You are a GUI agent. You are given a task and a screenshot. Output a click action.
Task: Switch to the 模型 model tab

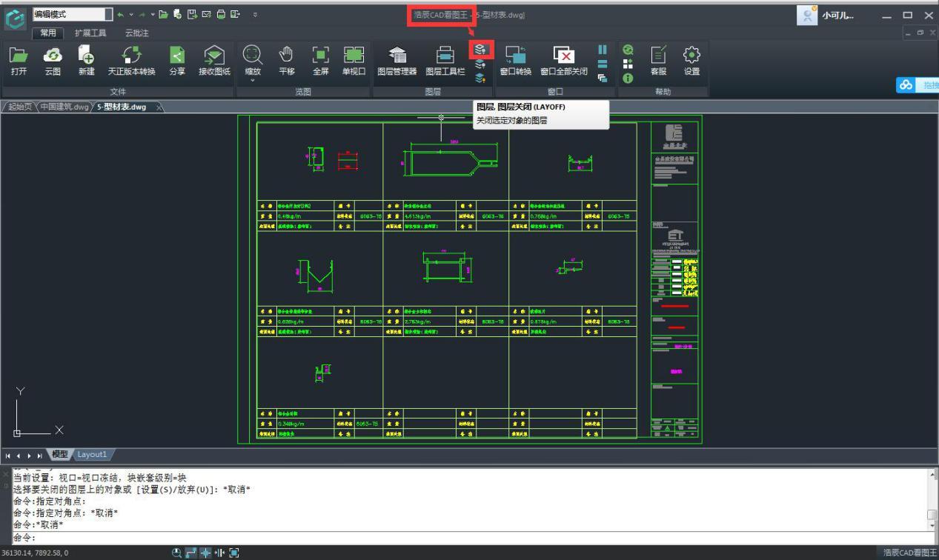tap(59, 454)
